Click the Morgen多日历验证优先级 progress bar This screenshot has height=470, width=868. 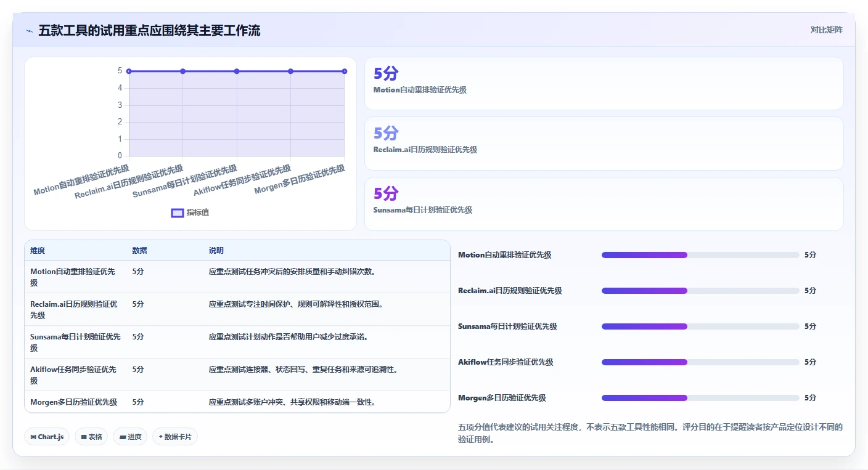point(700,398)
